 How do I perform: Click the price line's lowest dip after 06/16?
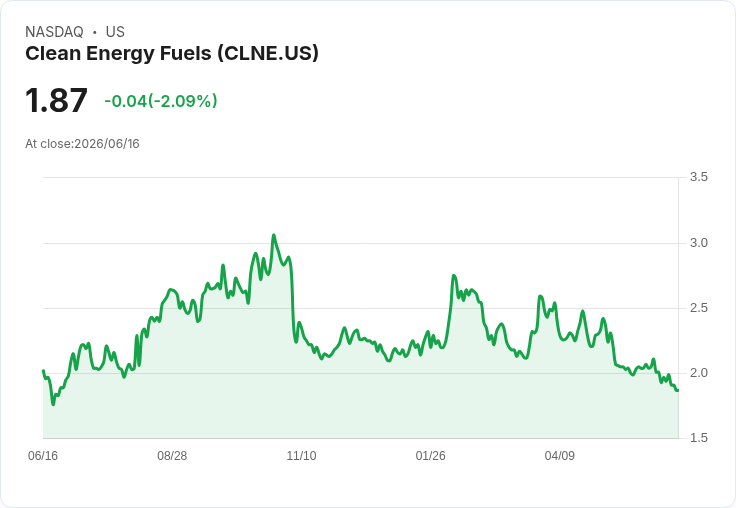53,404
